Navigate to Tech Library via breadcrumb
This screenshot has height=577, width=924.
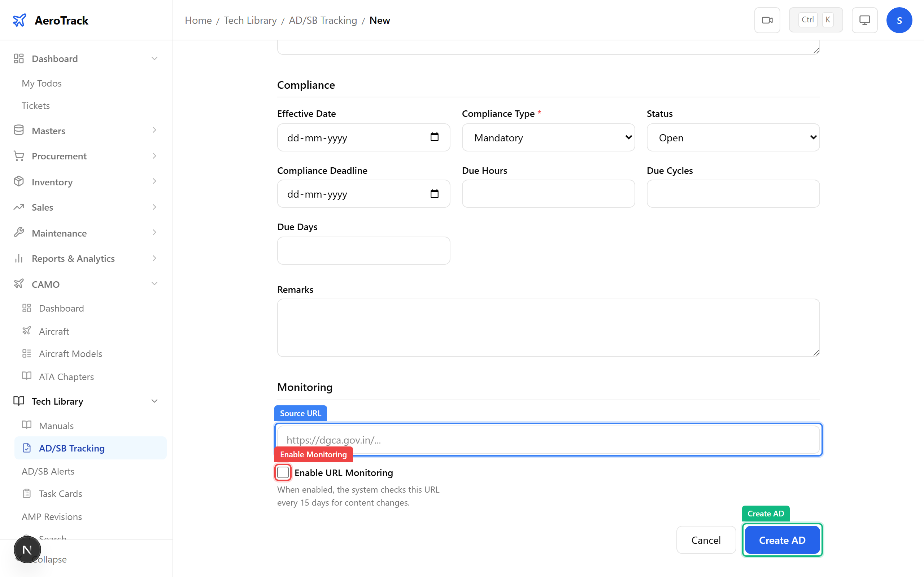pos(250,20)
